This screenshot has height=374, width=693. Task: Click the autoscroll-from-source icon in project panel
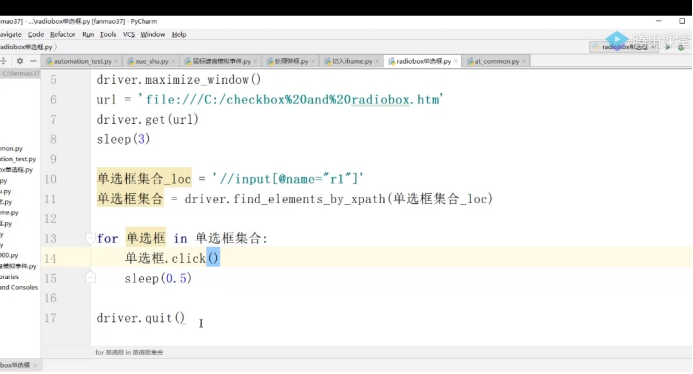point(3,61)
